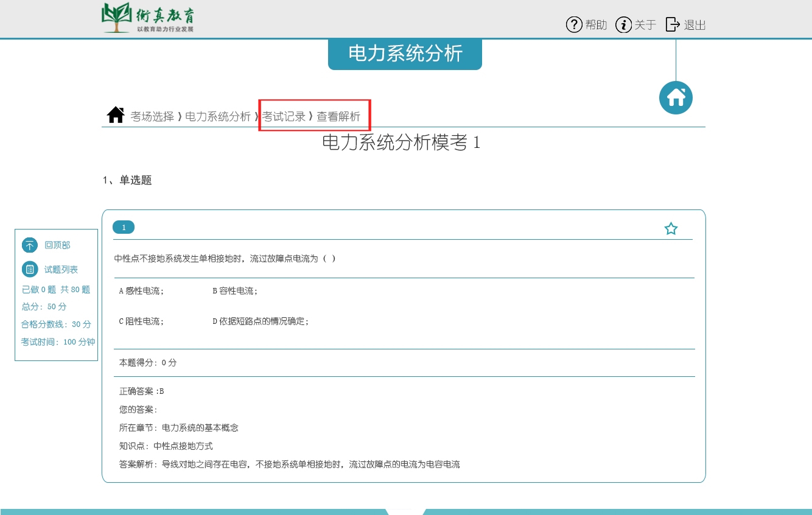Click 考试时间: 100 分钟
Screen dimensions: 812x515
(x=58, y=342)
